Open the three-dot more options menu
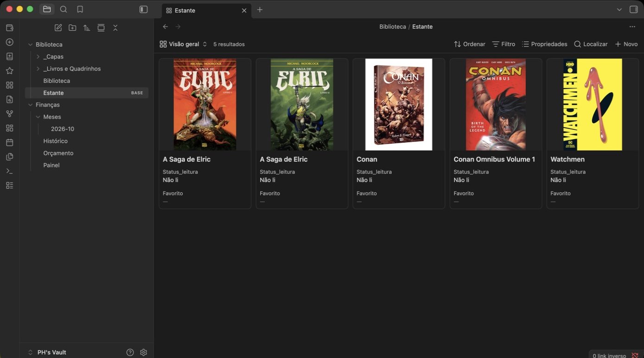The image size is (644, 358). click(632, 27)
